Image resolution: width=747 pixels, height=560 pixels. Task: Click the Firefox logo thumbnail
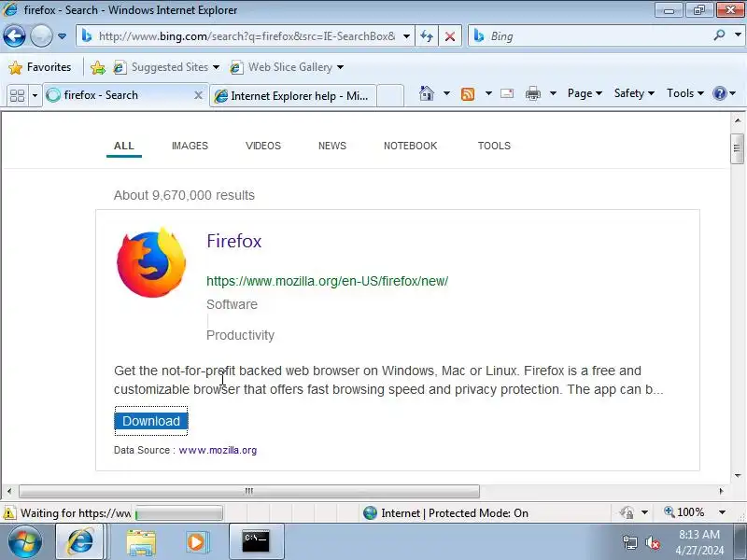click(151, 262)
